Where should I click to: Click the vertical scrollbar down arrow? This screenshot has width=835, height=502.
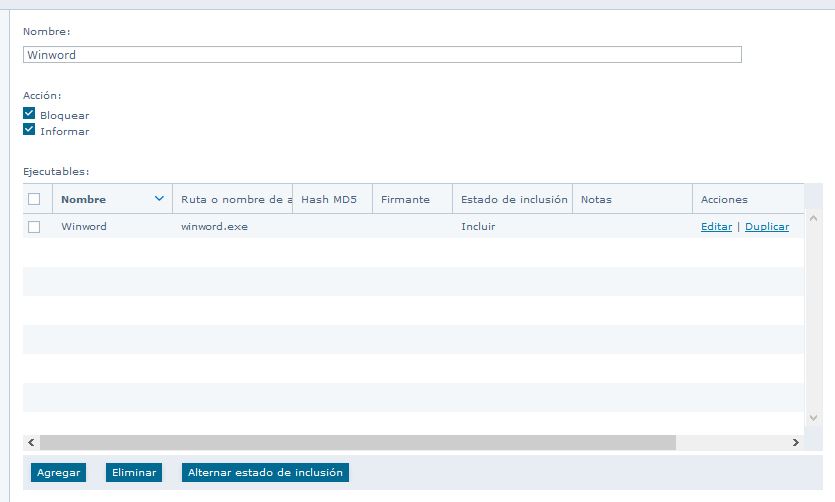[x=813, y=418]
